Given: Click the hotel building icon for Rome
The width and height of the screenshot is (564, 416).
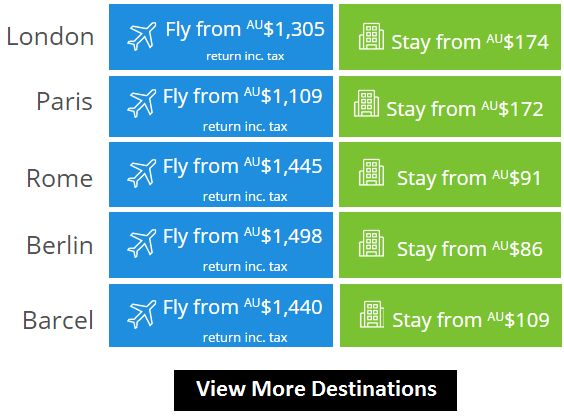Looking at the screenshot, I should [x=371, y=173].
